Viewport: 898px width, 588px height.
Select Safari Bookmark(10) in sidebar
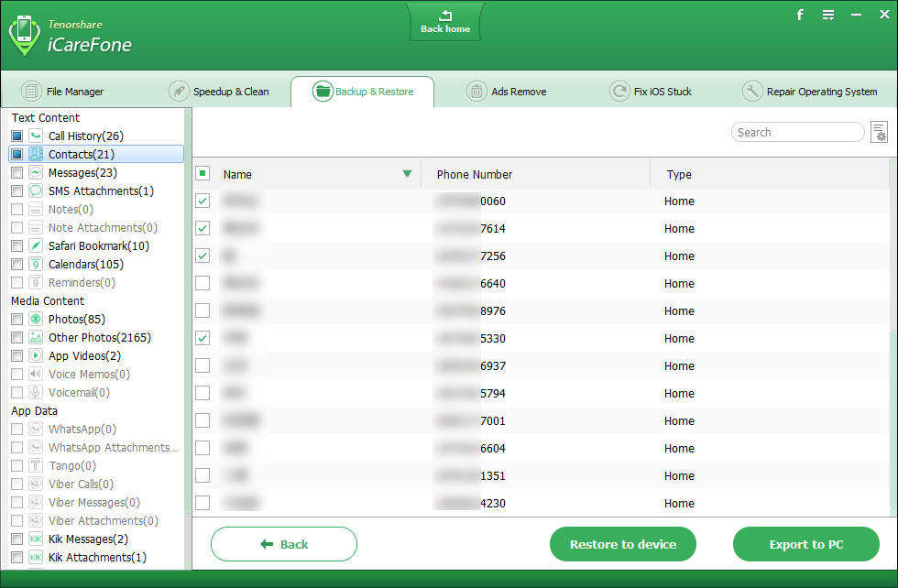point(99,245)
